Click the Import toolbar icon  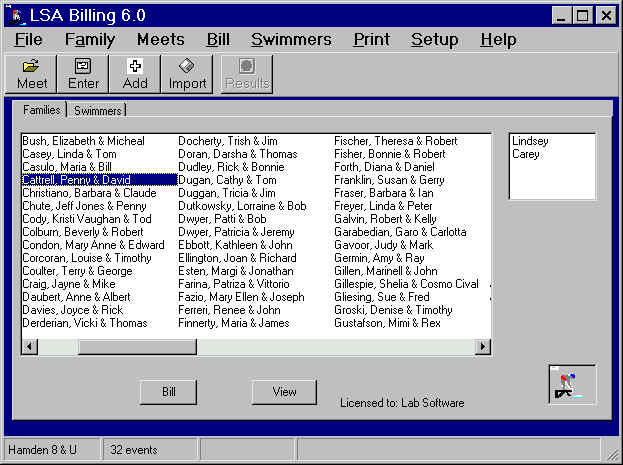(x=187, y=74)
